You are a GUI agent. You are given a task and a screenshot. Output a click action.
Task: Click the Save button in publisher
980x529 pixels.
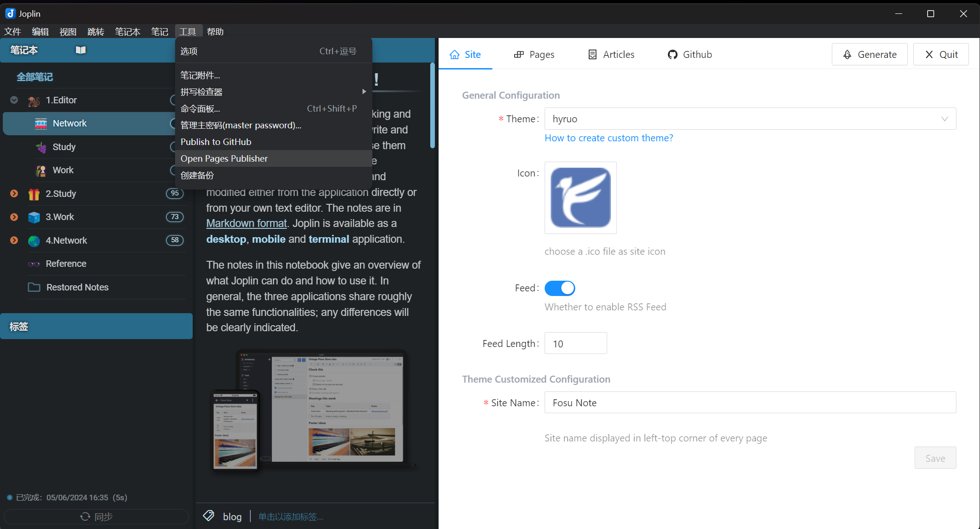point(936,458)
